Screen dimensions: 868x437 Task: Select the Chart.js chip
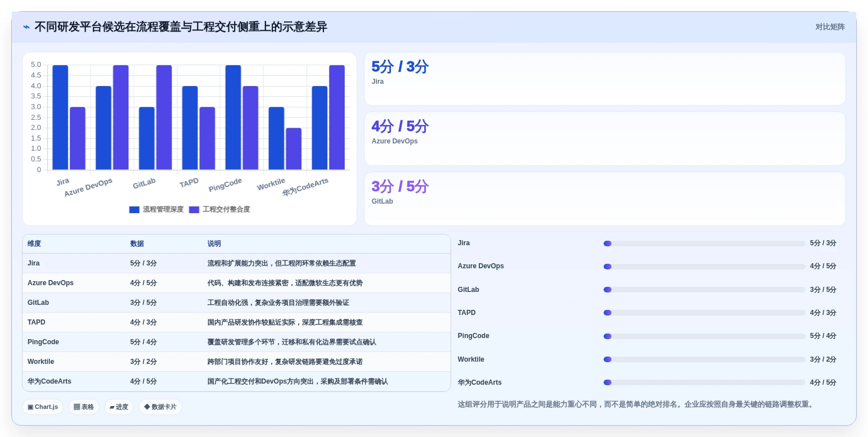tap(43, 407)
